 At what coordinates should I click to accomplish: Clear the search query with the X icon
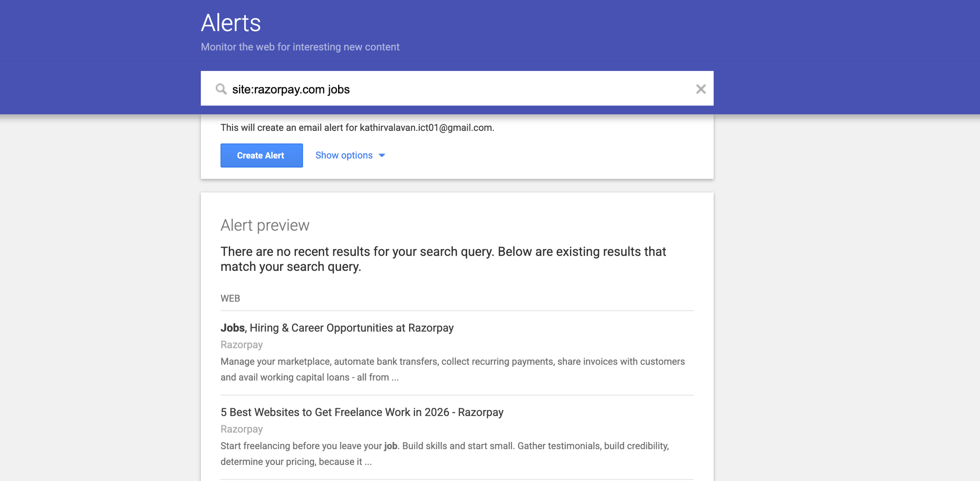click(701, 89)
